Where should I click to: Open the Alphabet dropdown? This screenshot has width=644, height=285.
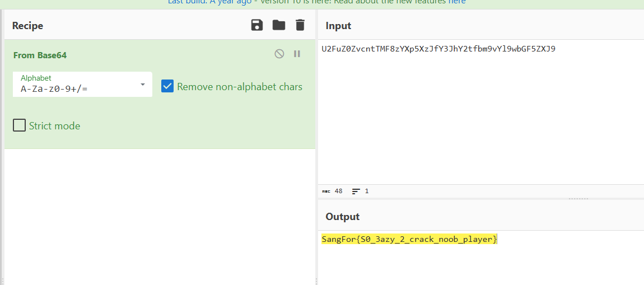(x=82, y=84)
